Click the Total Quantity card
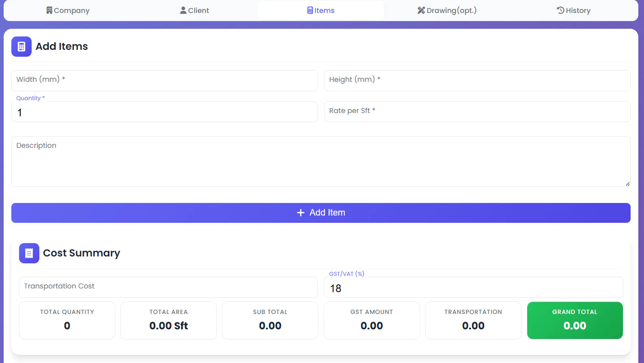The image size is (644, 363). pyautogui.click(x=67, y=320)
